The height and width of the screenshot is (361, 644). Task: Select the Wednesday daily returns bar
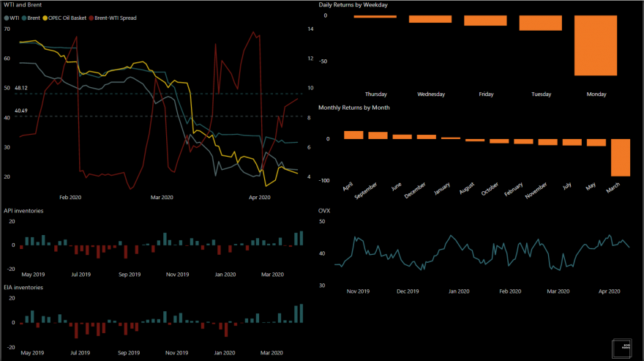(x=430, y=19)
